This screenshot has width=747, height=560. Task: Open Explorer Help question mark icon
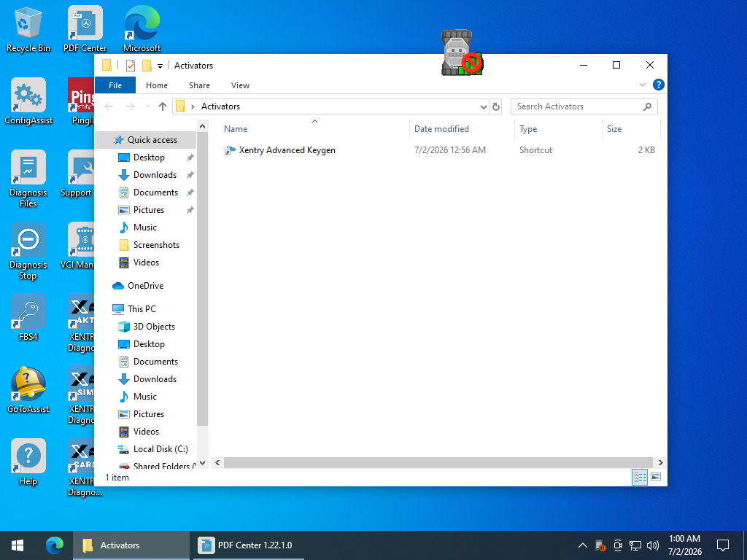pyautogui.click(x=659, y=85)
